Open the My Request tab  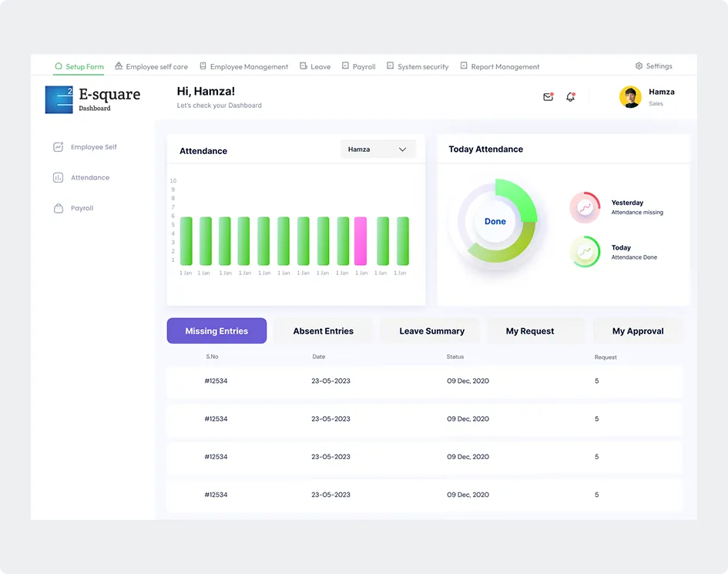pos(530,331)
